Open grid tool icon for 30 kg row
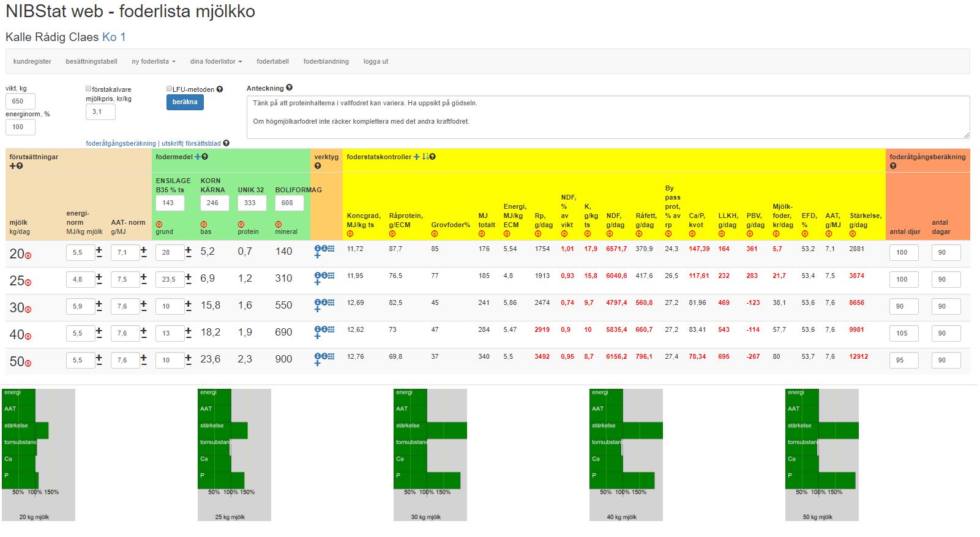The image size is (980, 537). tap(331, 302)
